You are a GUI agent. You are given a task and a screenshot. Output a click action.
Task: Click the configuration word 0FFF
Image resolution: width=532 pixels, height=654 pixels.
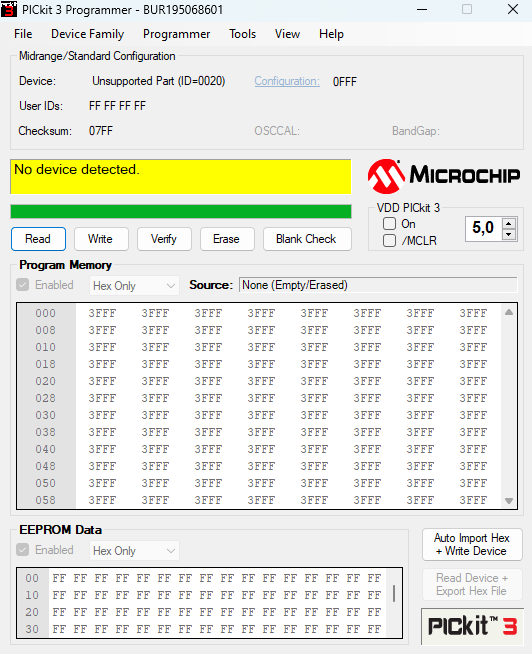(x=345, y=82)
